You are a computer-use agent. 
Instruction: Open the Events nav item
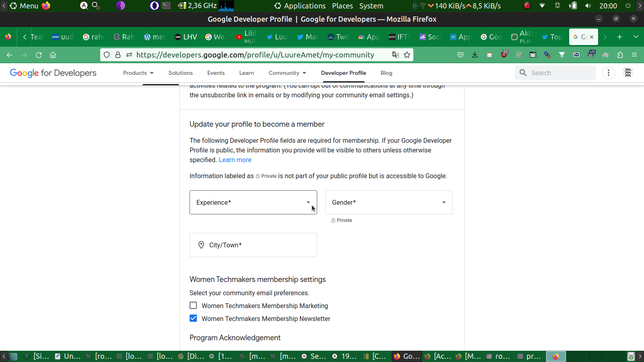pos(216,73)
